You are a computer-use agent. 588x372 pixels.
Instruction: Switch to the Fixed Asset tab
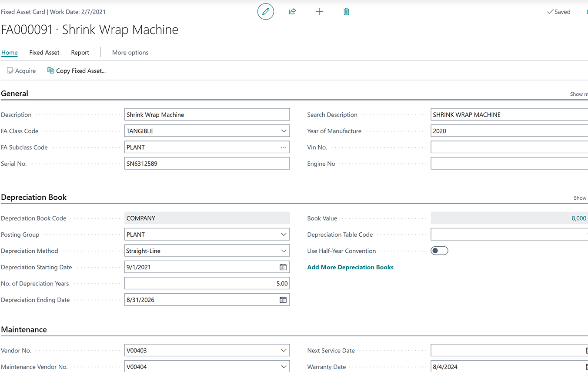(x=44, y=53)
